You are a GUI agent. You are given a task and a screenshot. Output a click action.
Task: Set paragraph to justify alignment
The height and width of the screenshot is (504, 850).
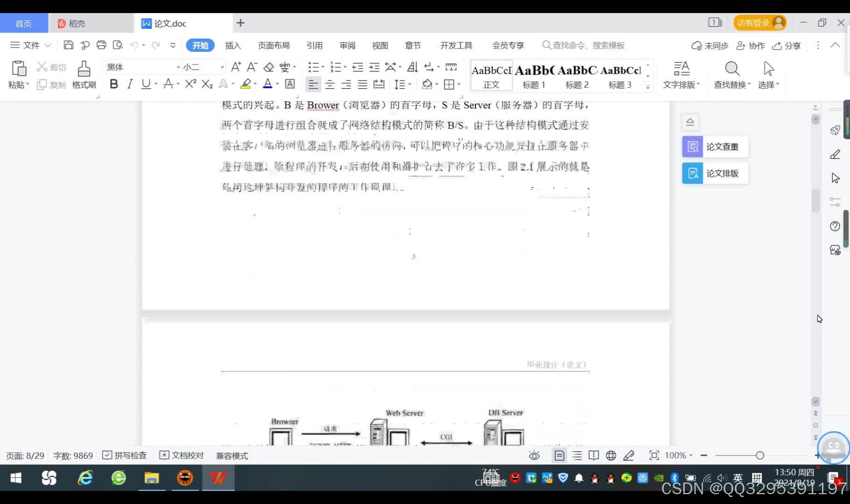pos(362,84)
